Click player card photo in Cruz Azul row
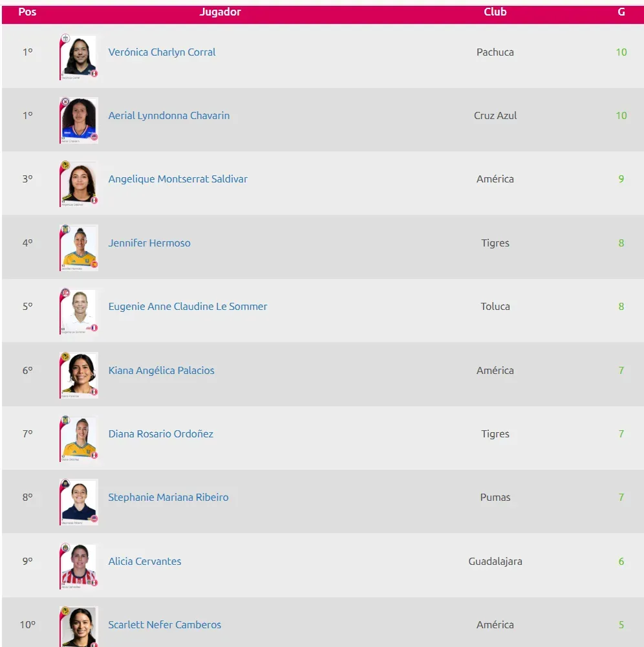Screen dimensions: 644x647 [79, 120]
